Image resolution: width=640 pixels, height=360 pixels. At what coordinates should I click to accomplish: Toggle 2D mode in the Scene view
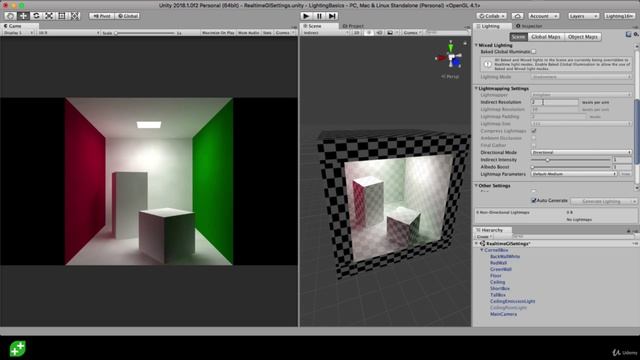click(x=356, y=33)
